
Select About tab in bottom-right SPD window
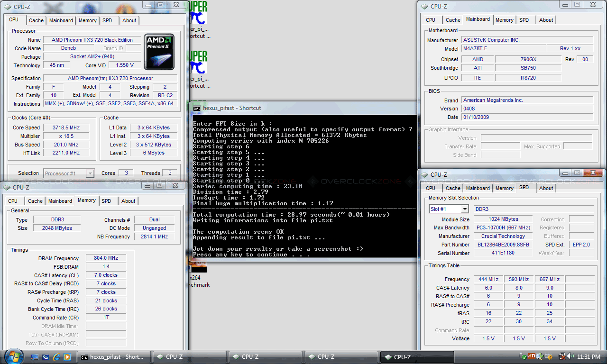pos(546,188)
